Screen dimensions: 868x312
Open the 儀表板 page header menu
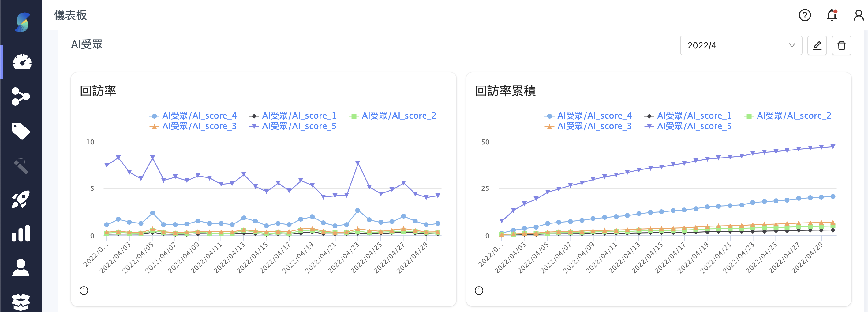tap(70, 15)
